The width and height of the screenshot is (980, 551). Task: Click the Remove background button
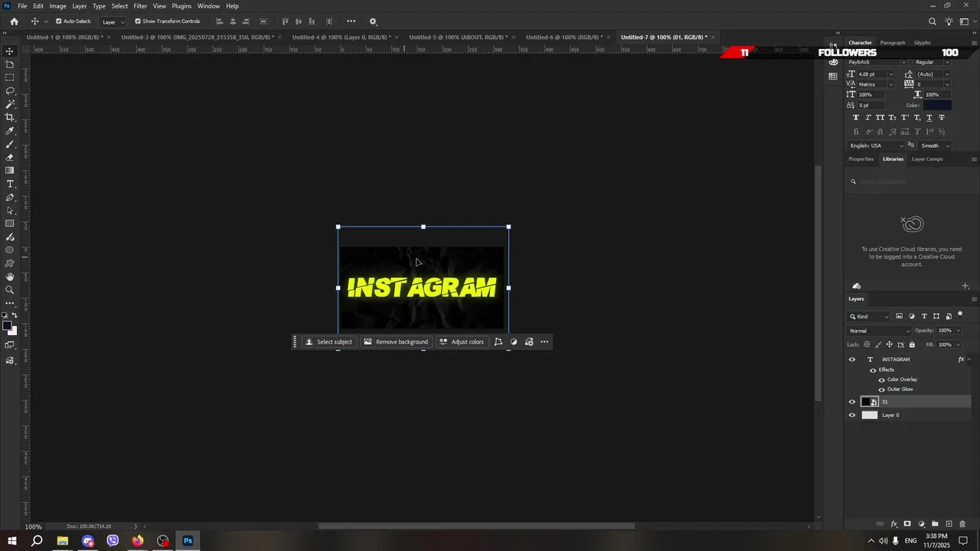coord(396,342)
